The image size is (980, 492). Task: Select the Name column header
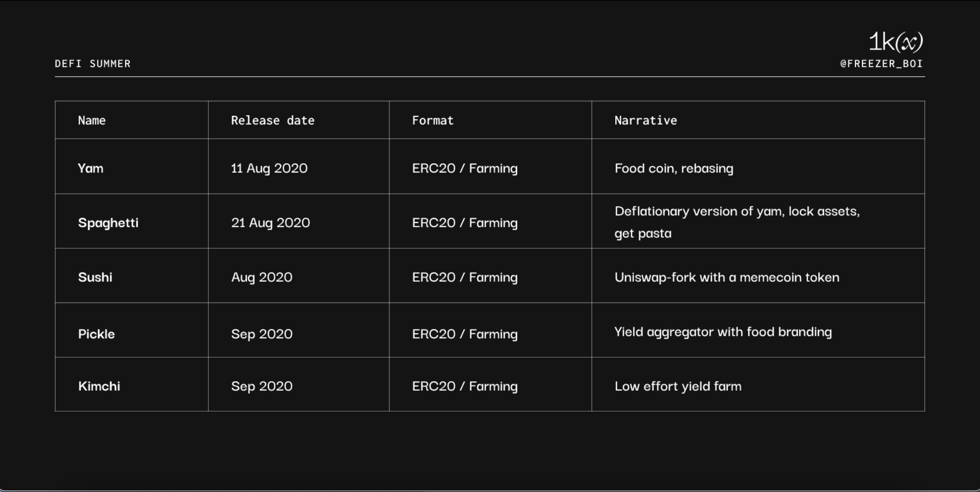point(92,120)
